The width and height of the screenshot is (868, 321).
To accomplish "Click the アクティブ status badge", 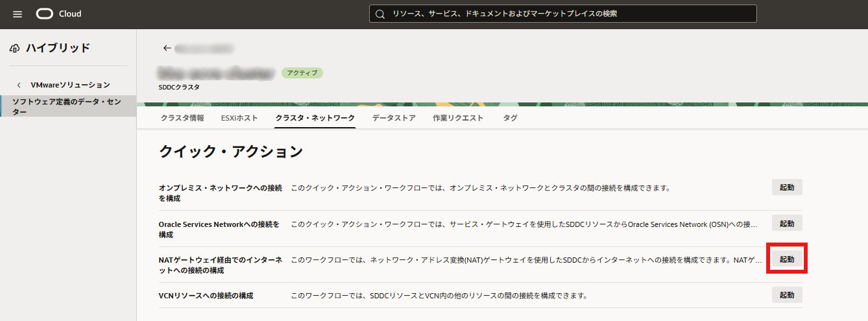I will coord(302,73).
